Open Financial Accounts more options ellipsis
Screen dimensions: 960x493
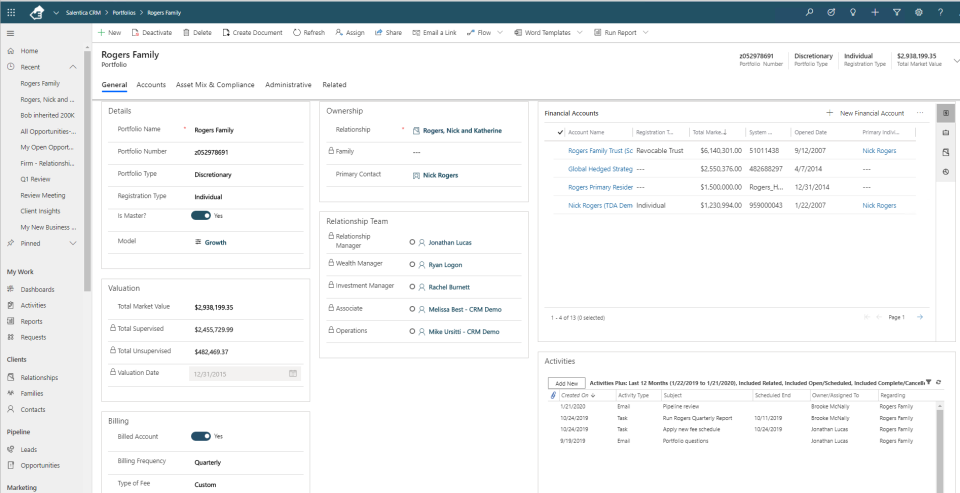[x=920, y=113]
